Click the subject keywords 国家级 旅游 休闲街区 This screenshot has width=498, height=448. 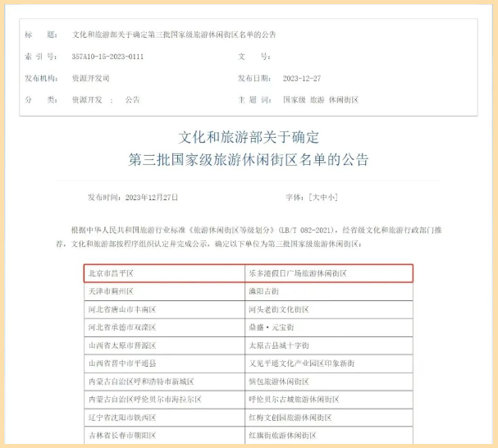pyautogui.click(x=320, y=99)
